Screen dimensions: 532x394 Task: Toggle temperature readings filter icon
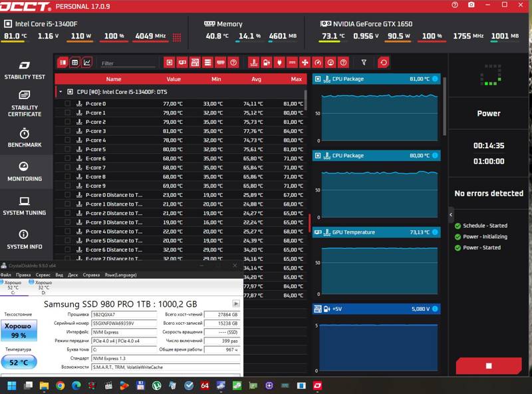click(x=254, y=63)
